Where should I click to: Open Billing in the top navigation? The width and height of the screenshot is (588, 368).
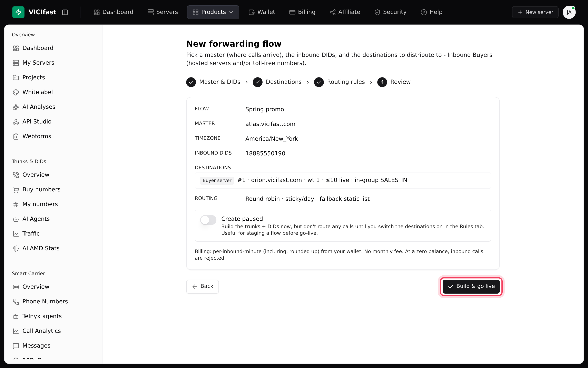(302, 12)
